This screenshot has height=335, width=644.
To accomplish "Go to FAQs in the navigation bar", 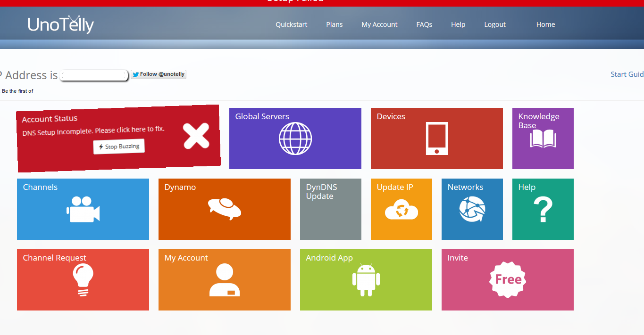I will click(x=424, y=25).
